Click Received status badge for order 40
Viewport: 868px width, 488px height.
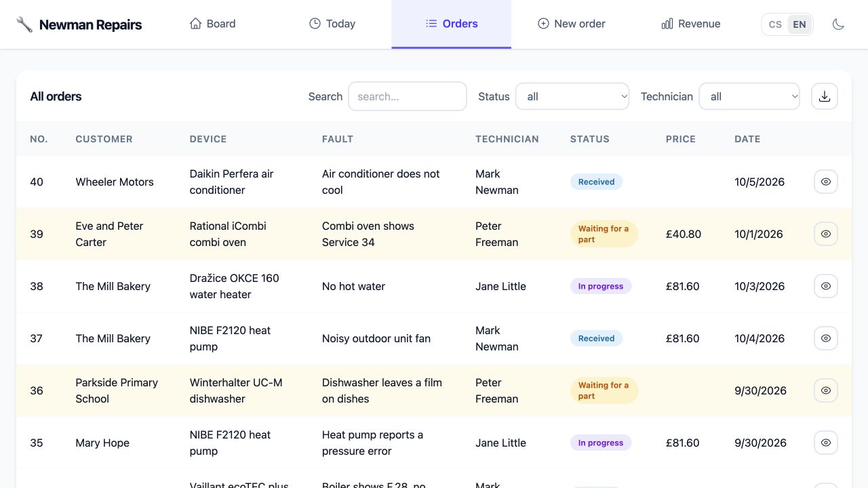pos(597,182)
